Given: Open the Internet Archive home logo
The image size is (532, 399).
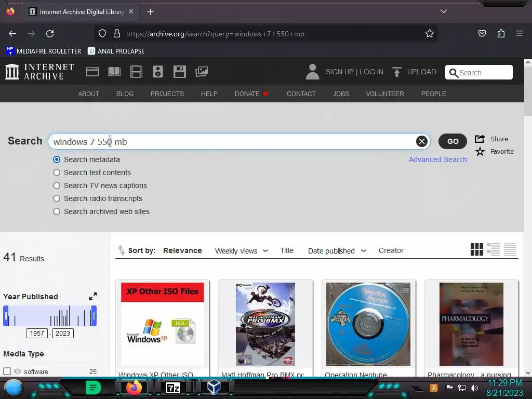Looking at the screenshot, I should pyautogui.click(x=39, y=72).
